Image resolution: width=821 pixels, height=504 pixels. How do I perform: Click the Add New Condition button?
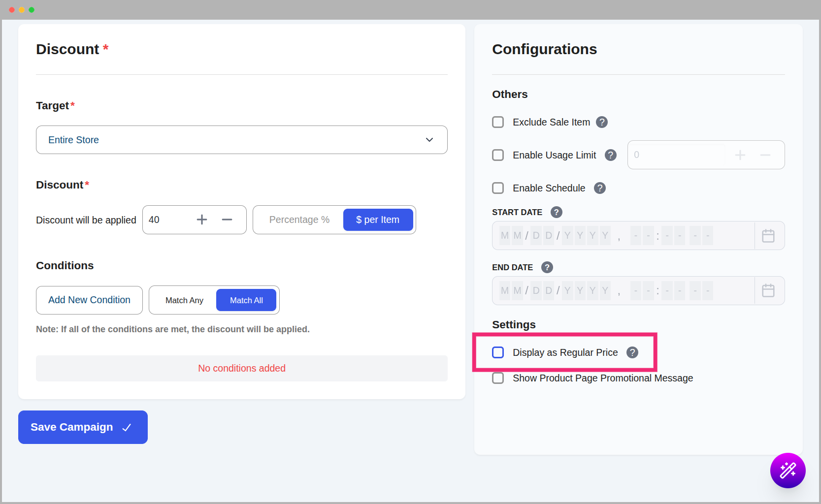[89, 300]
